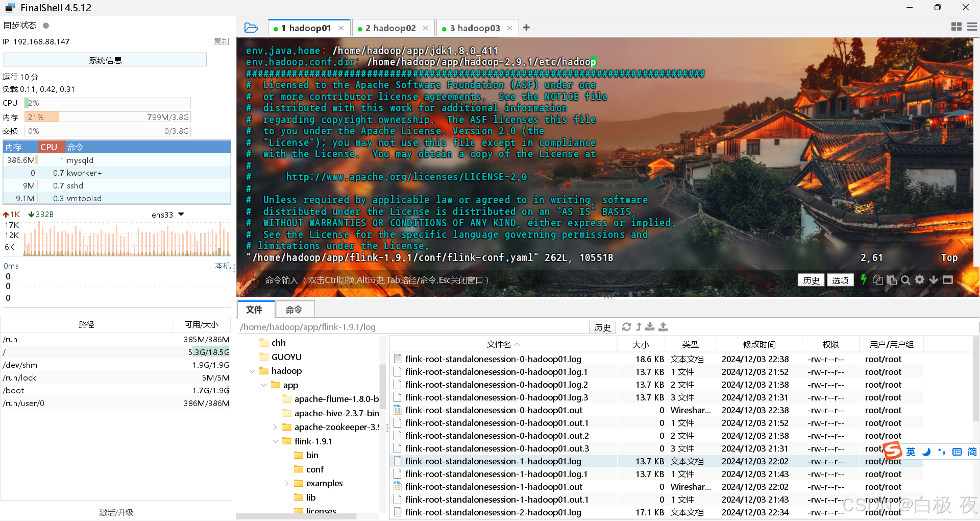Screen dimensions: 980x521
Task: Click the 系统信息 button
Action: 105,60
